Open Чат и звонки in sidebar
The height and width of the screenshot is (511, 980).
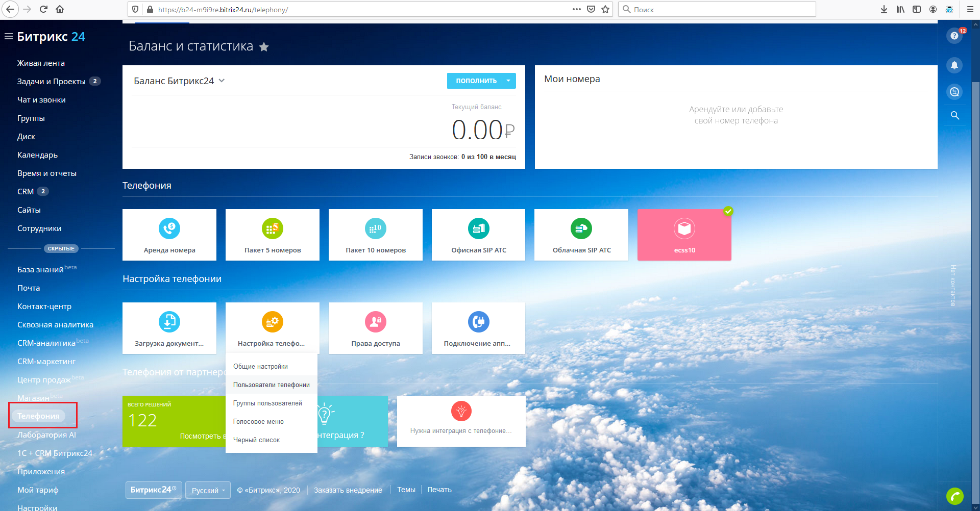[41, 100]
